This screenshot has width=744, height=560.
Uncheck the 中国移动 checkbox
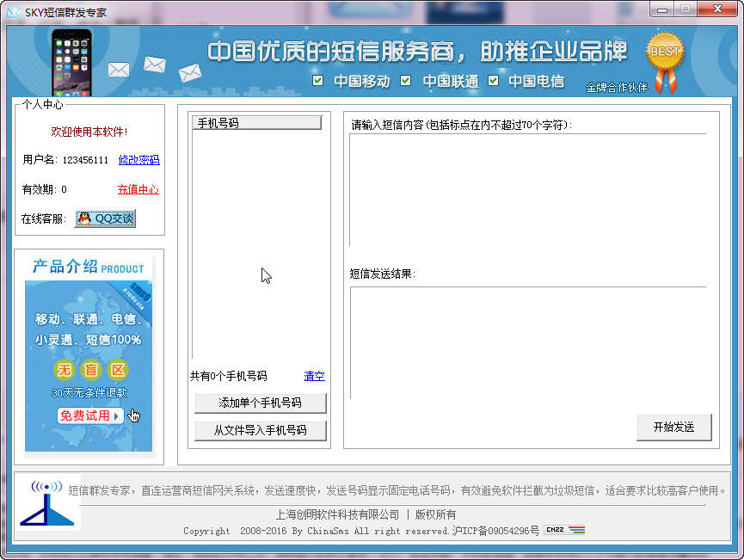pos(319,82)
